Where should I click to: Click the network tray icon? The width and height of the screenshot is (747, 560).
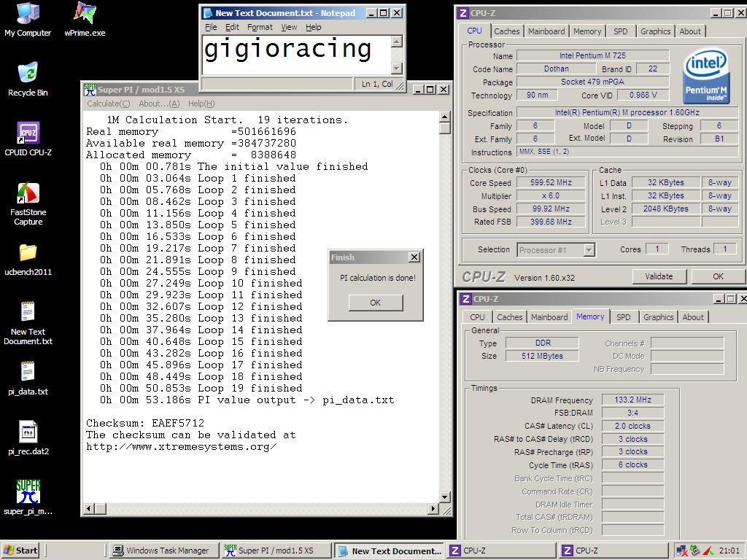pyautogui.click(x=682, y=551)
